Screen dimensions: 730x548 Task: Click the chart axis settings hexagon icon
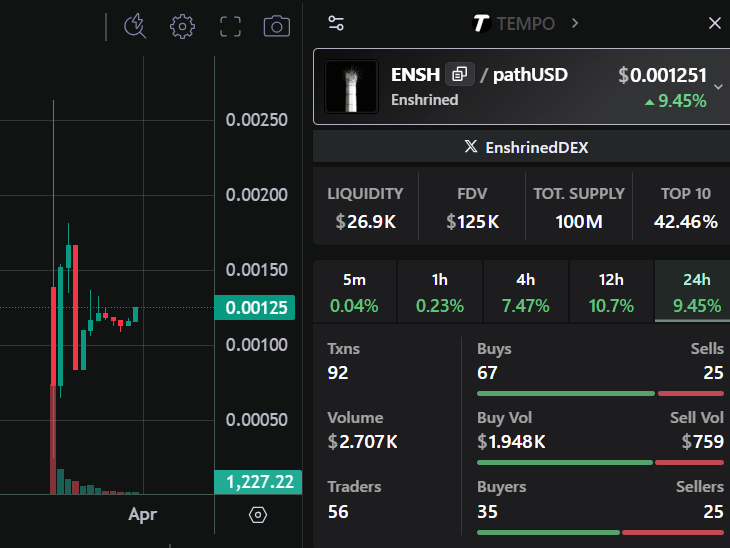(x=258, y=515)
